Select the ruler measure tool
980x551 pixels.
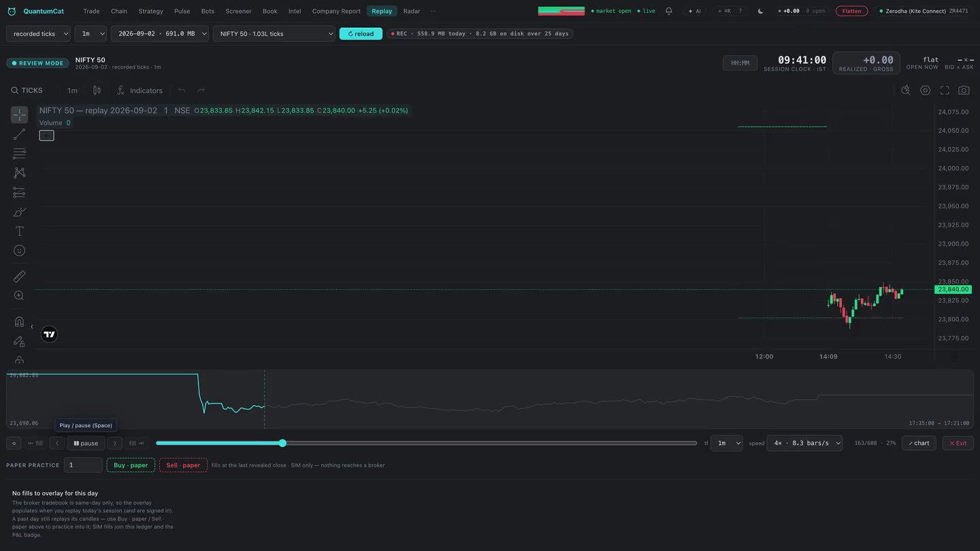[x=19, y=276]
